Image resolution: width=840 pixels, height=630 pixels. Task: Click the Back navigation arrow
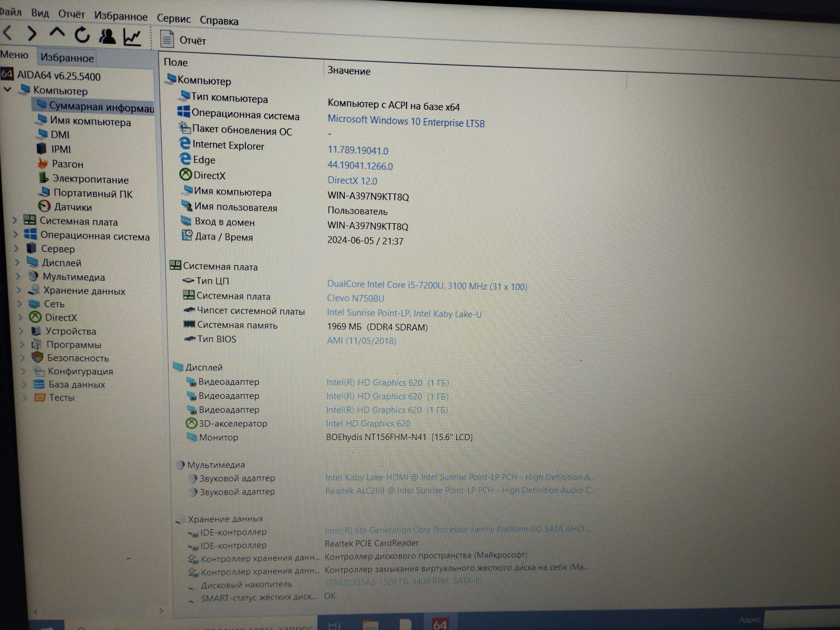(x=8, y=32)
